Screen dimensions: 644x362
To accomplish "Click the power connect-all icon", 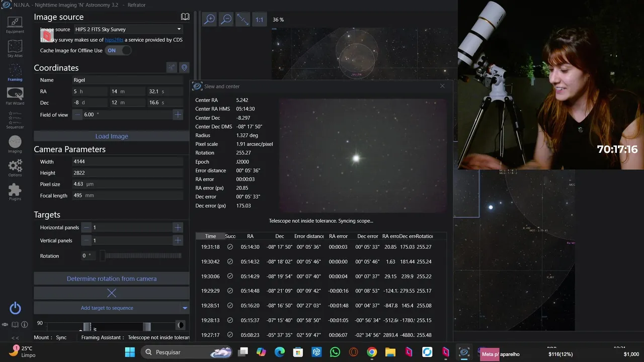I will 15,308.
